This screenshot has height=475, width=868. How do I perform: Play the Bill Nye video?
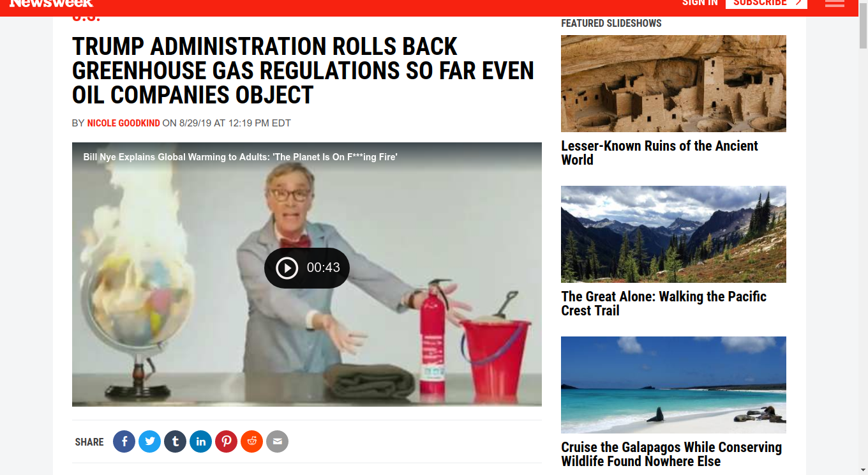pos(307,268)
